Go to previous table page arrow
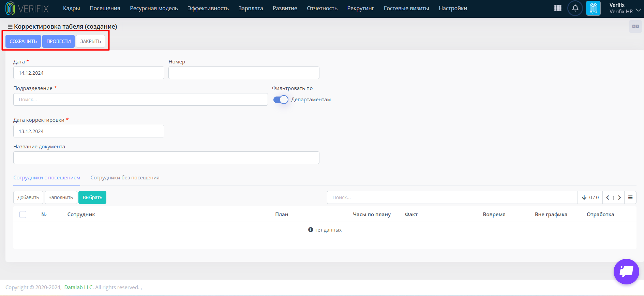644x296 pixels. tap(608, 197)
